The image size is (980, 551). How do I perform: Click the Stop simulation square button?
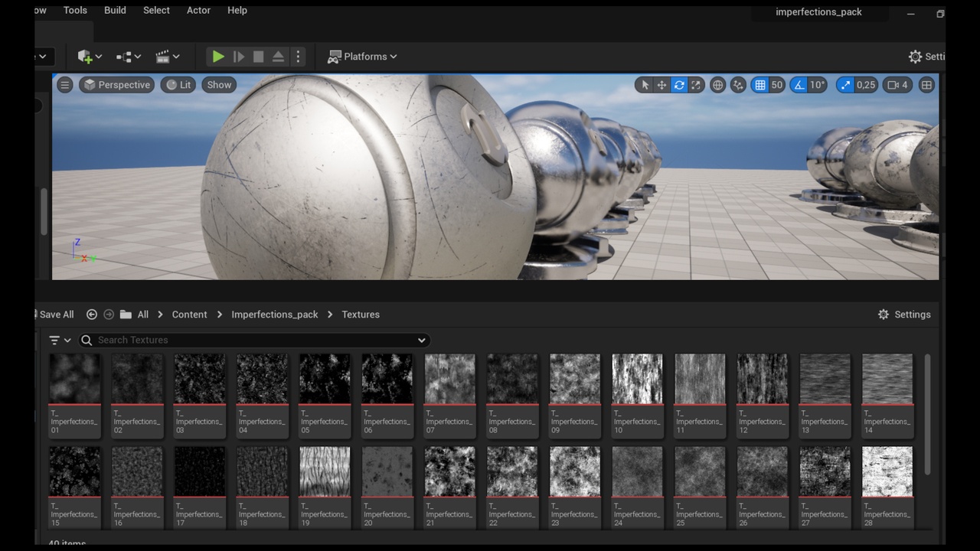point(259,57)
